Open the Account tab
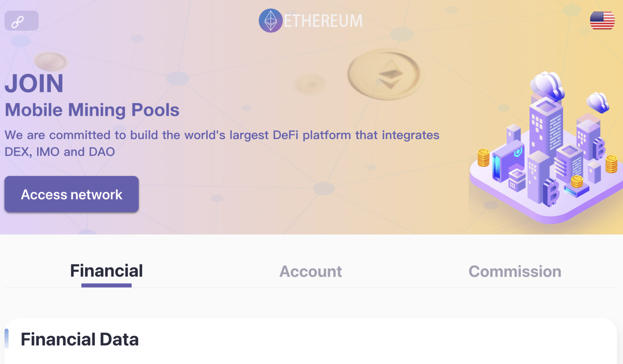Viewport: 623px width, 364px height. coord(311,271)
